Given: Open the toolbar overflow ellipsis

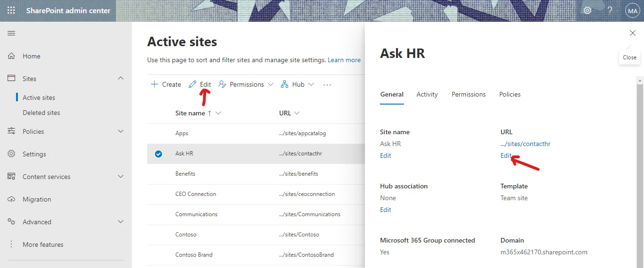Looking at the screenshot, I should click(327, 85).
